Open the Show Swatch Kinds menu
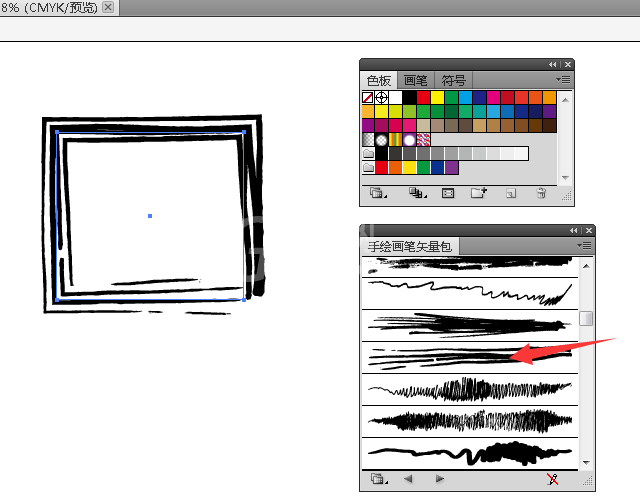Image resolution: width=640 pixels, height=499 pixels. (417, 193)
